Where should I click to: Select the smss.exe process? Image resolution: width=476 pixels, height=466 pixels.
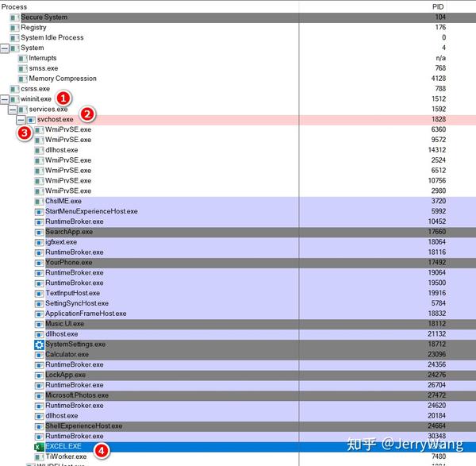pos(44,68)
